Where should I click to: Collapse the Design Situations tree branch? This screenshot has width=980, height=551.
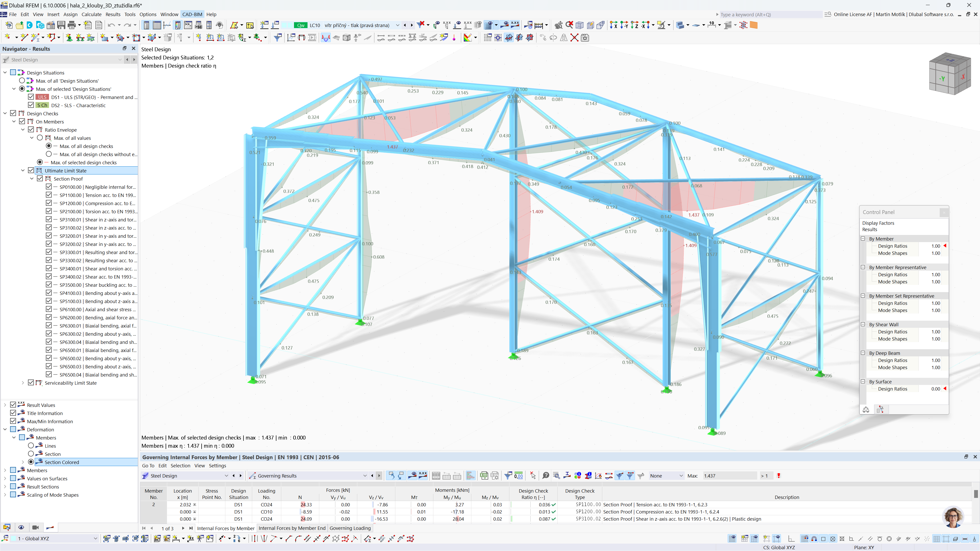[5, 72]
